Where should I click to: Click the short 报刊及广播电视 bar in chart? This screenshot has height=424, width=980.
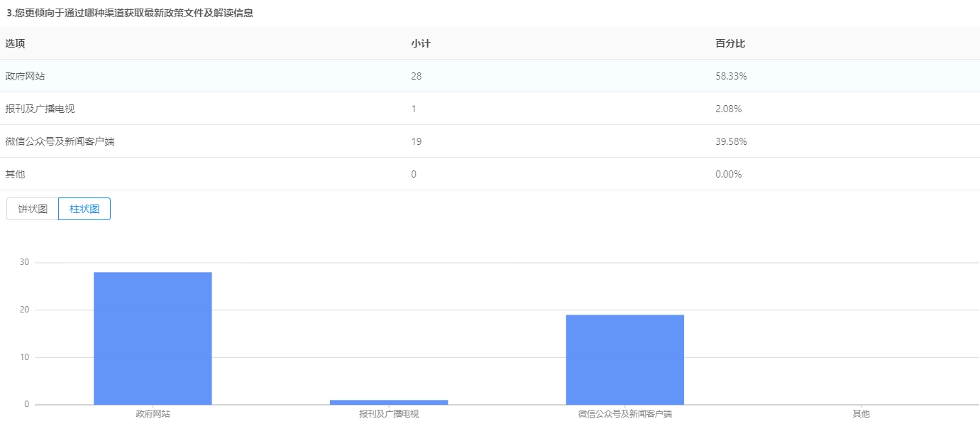tap(389, 402)
